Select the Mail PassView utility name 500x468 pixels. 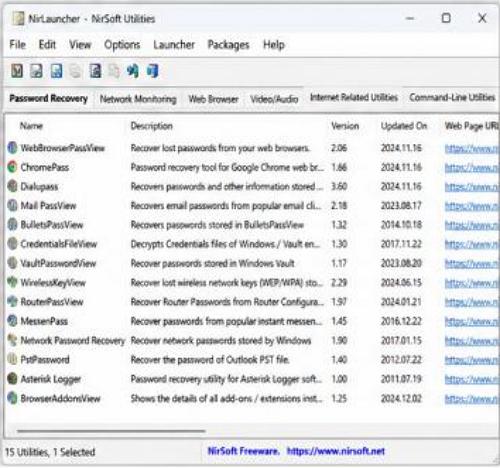48,205
